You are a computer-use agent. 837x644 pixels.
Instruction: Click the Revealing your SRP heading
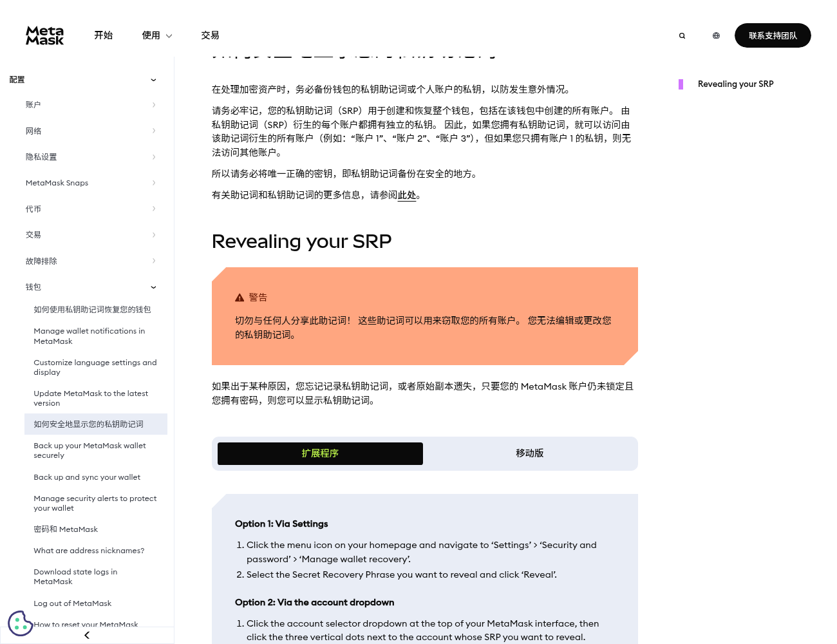[301, 241]
